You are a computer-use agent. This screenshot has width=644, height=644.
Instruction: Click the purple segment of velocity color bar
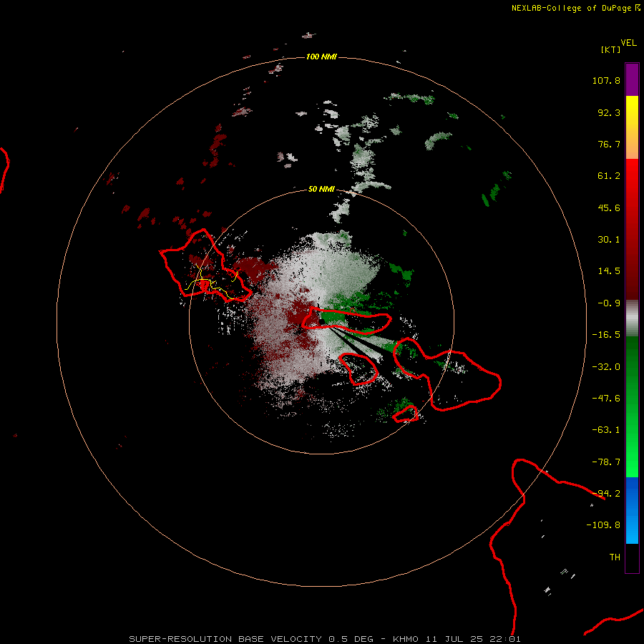coord(632,79)
